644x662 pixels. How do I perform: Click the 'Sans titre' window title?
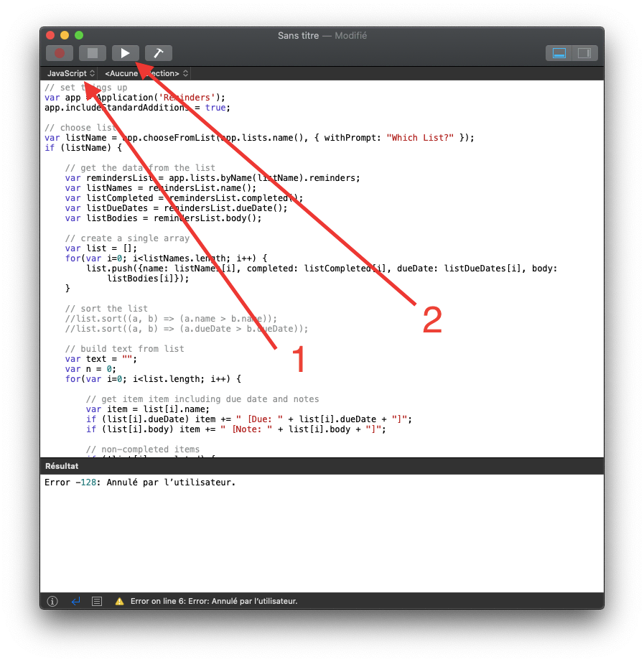tap(297, 36)
